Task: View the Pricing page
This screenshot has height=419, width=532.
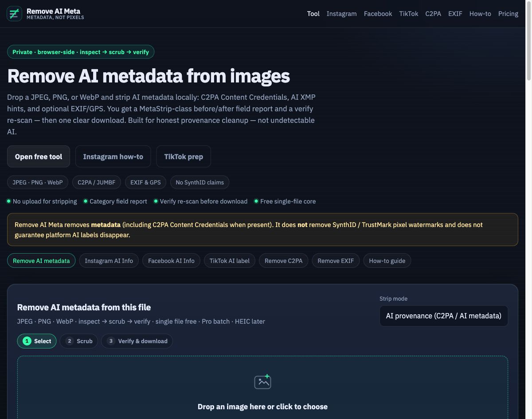Action: tap(508, 14)
